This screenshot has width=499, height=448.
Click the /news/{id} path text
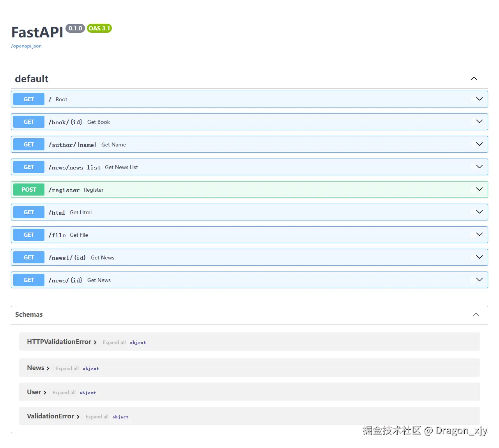(65, 280)
